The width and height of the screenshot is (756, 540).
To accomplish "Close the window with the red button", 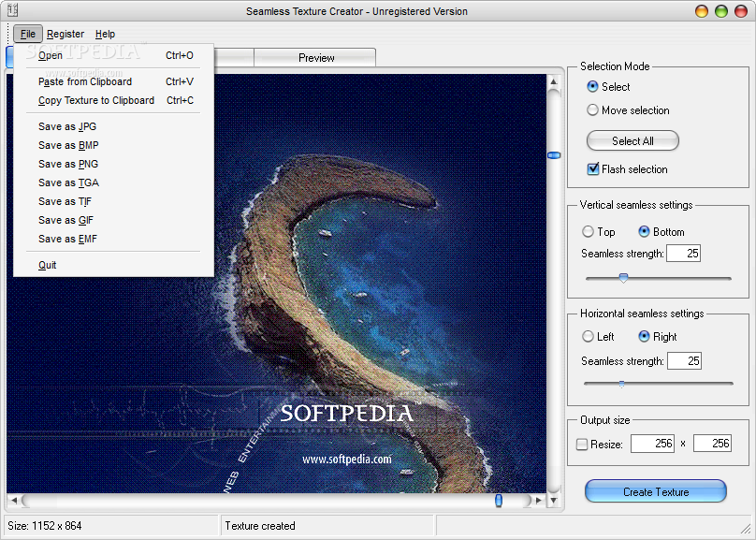I will [741, 11].
